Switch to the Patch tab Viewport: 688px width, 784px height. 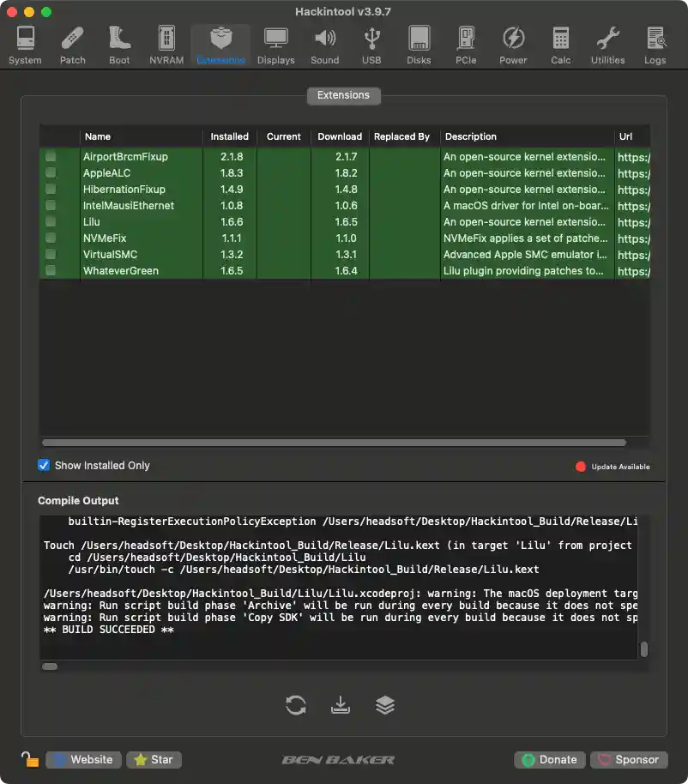[x=72, y=43]
